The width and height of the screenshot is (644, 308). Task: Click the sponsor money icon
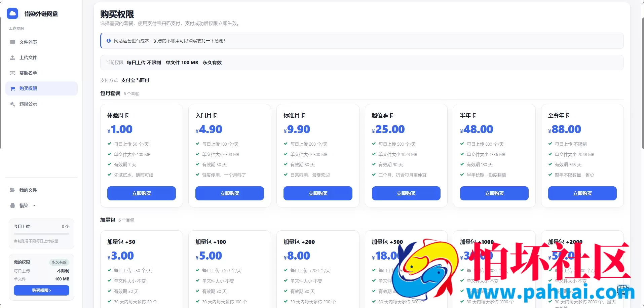pyautogui.click(x=12, y=73)
